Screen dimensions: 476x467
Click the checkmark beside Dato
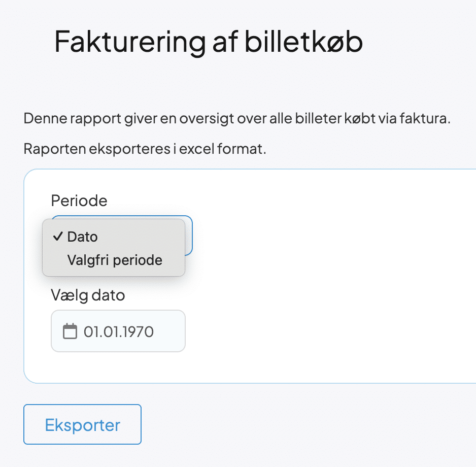pos(59,237)
